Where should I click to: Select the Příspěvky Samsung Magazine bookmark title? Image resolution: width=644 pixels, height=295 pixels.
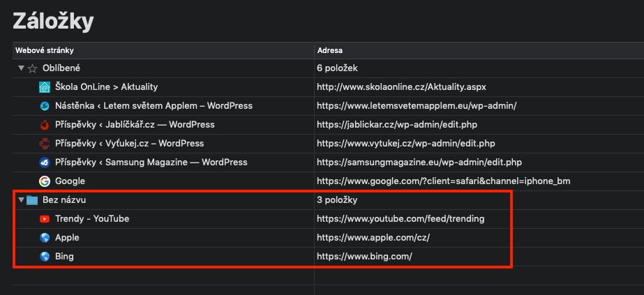[151, 162]
